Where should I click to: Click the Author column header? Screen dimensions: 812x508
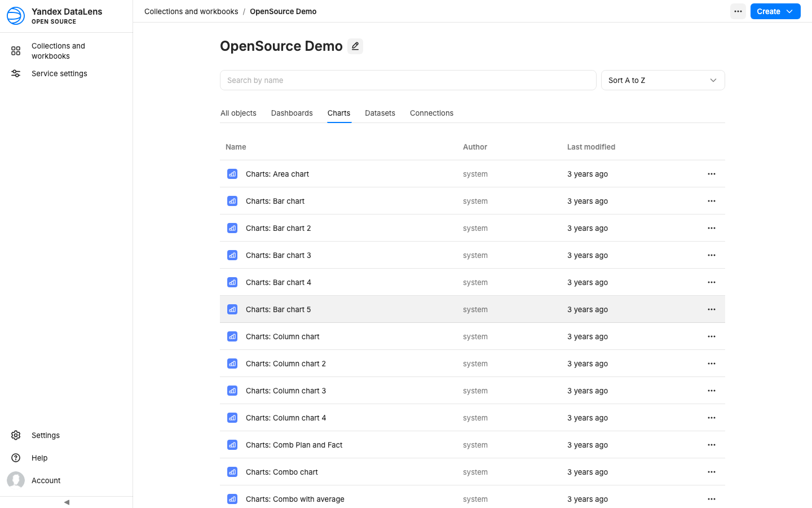click(475, 147)
